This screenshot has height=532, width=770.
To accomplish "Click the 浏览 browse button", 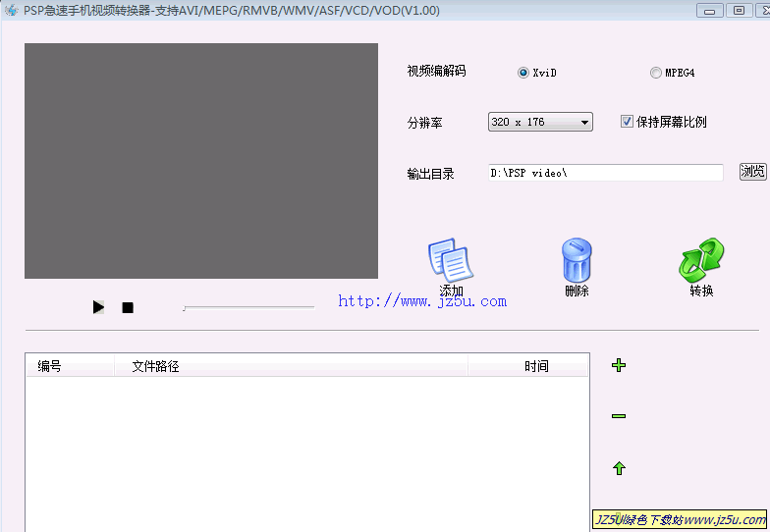I will 752,171.
